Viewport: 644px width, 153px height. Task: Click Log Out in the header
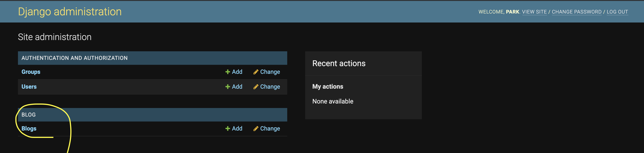point(617,12)
